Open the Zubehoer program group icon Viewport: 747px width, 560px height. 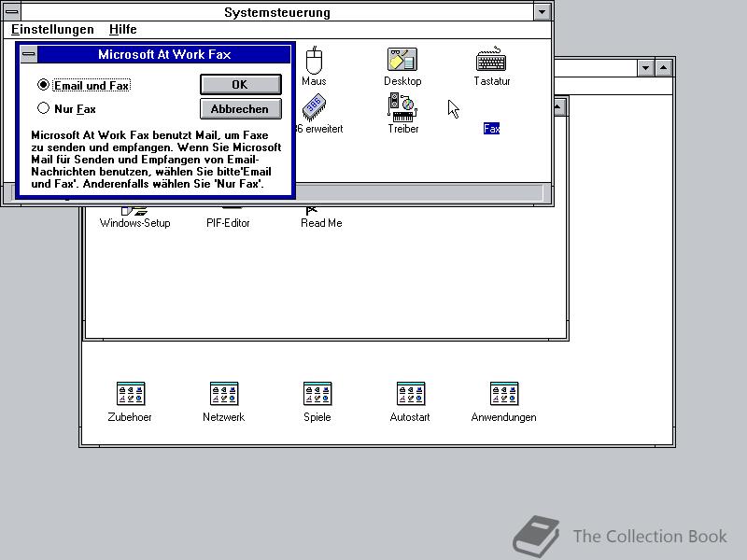tap(130, 394)
